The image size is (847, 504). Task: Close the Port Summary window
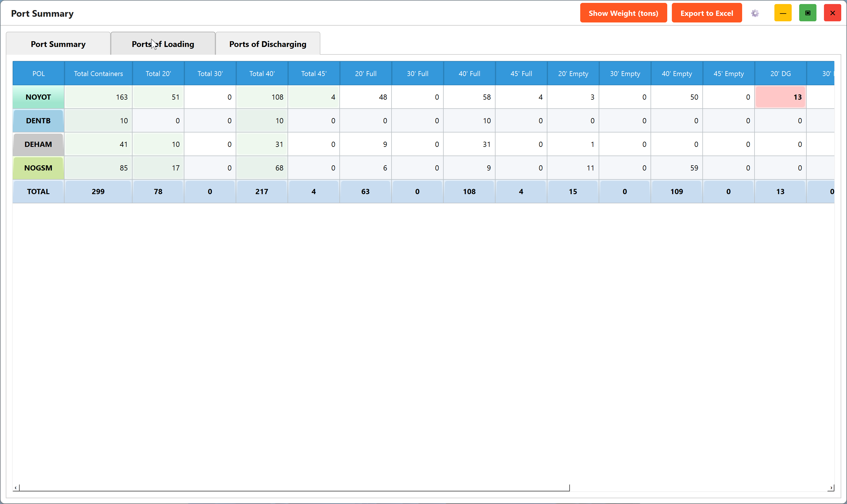pyautogui.click(x=832, y=13)
